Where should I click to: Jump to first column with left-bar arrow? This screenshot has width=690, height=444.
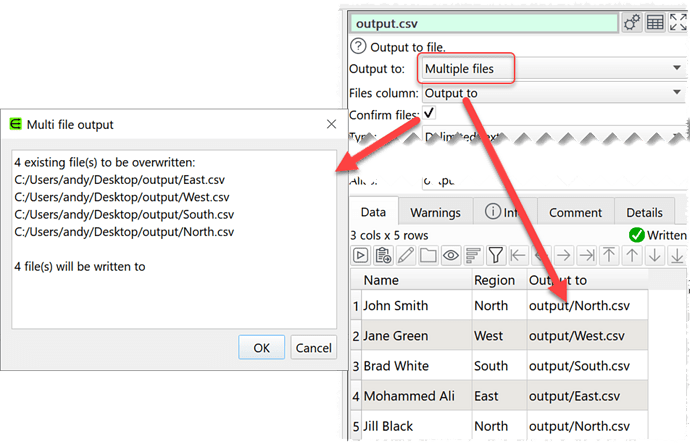pyautogui.click(x=518, y=256)
